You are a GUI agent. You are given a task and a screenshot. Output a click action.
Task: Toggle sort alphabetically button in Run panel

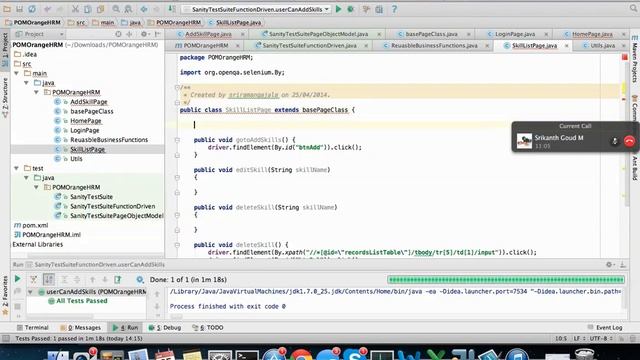(49, 280)
